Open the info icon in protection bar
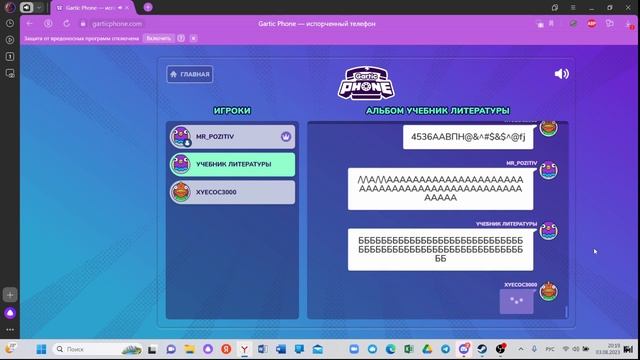The height and width of the screenshot is (360, 640). 181,38
